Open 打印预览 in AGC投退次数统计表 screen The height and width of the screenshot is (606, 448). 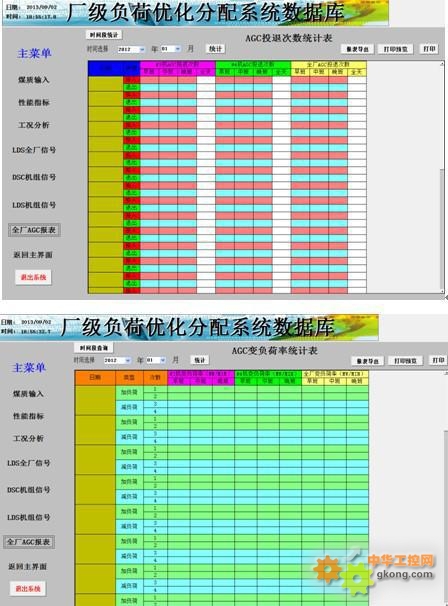click(x=395, y=49)
